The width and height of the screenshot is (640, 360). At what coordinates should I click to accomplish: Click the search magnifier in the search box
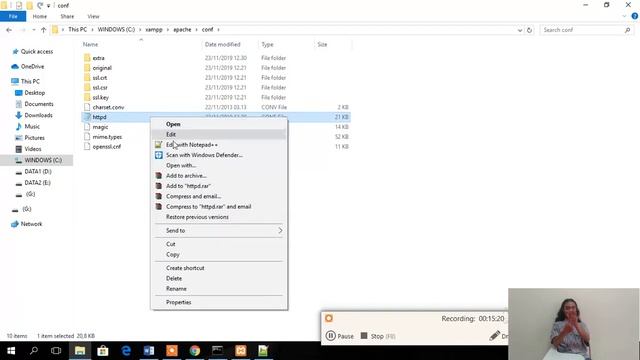click(627, 30)
